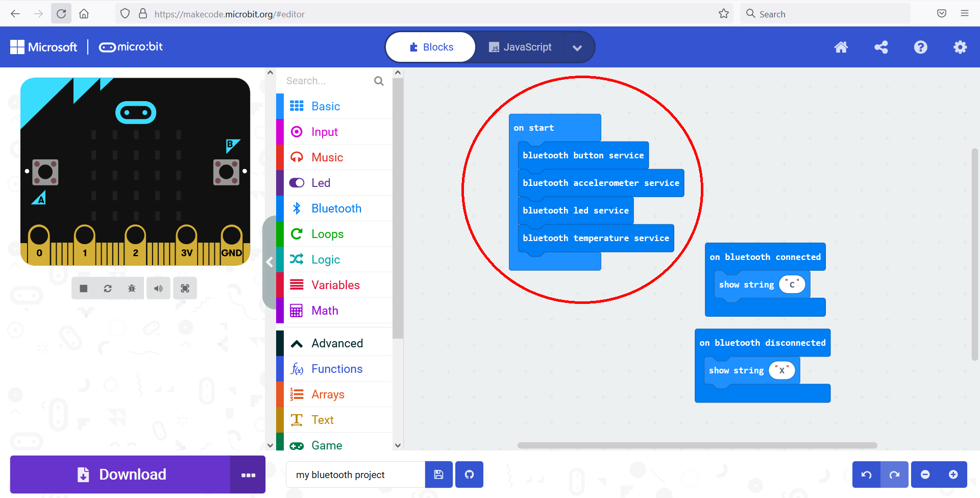The width and height of the screenshot is (980, 498).
Task: Share the bluetooth project
Action: [881, 47]
